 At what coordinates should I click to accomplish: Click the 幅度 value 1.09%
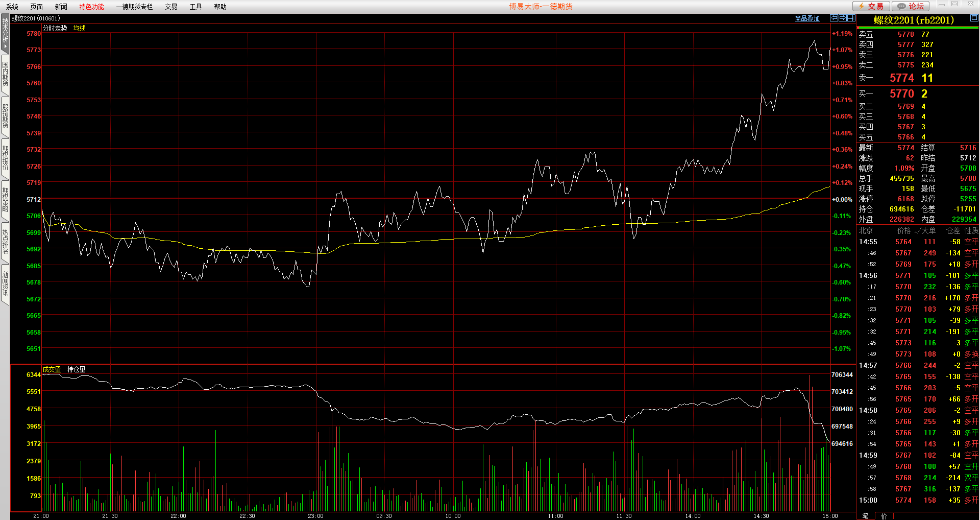[904, 168]
